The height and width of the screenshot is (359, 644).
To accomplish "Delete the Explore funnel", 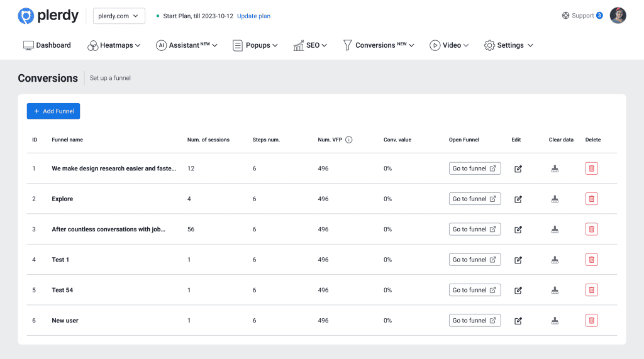I will (591, 199).
